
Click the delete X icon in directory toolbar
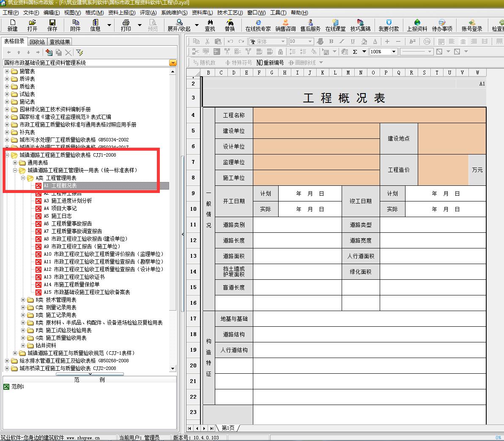point(68,52)
